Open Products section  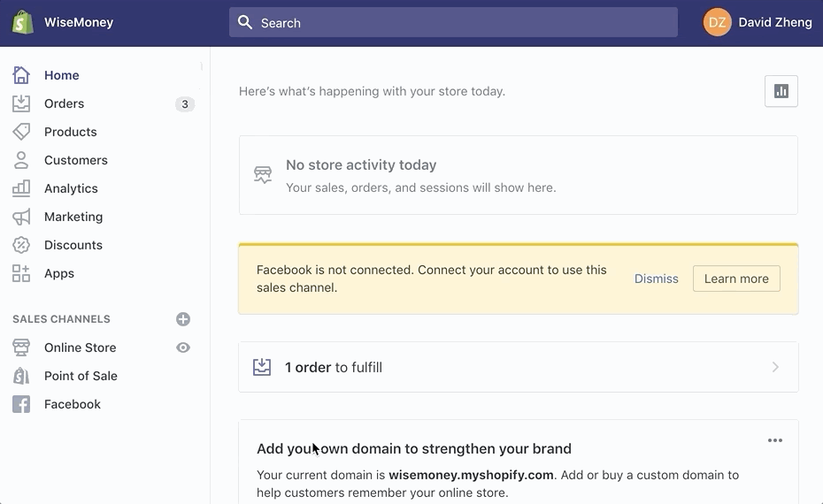click(70, 132)
